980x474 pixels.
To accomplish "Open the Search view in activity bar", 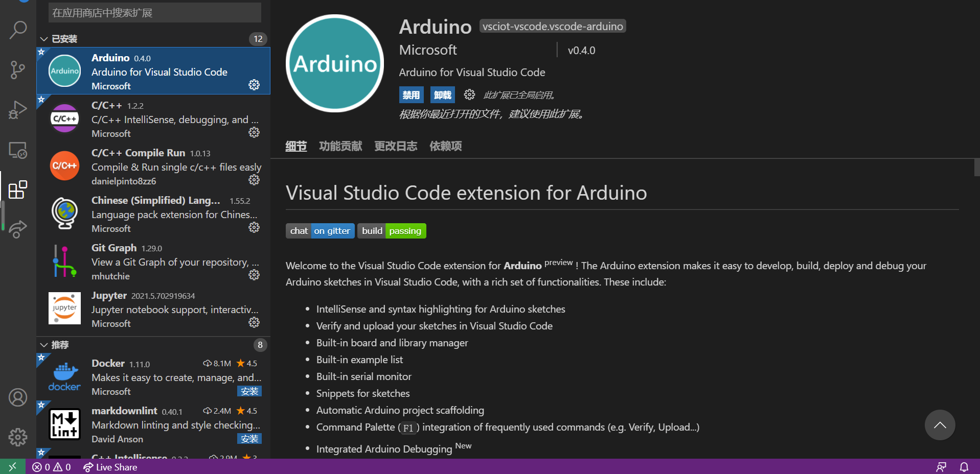I will pos(18,30).
